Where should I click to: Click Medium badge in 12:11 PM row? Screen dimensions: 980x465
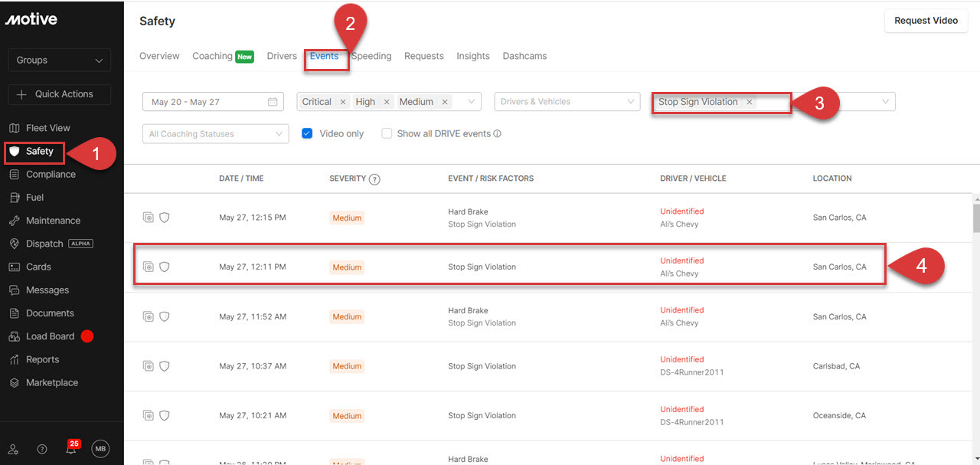[347, 267]
